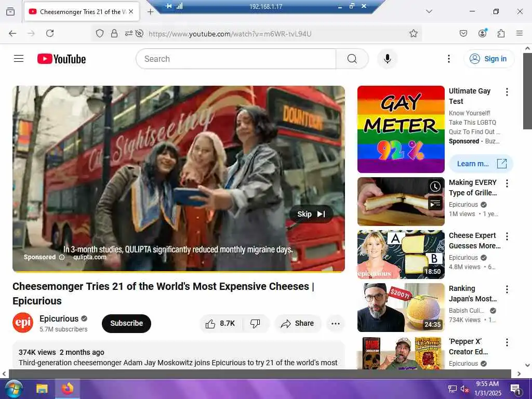Screen dimensions: 532x399
Task: Open the YouTube guide hamburger menu
Action: [19, 59]
